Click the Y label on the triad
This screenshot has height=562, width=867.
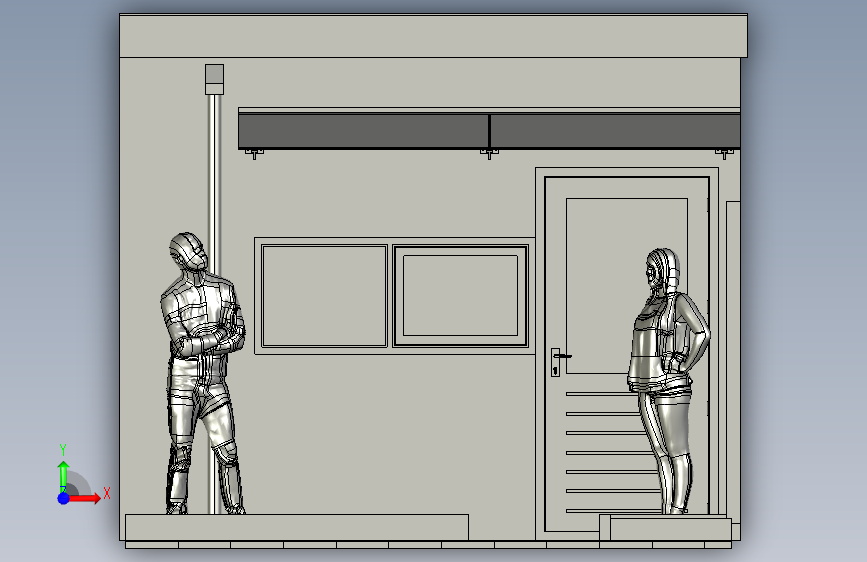tap(63, 450)
